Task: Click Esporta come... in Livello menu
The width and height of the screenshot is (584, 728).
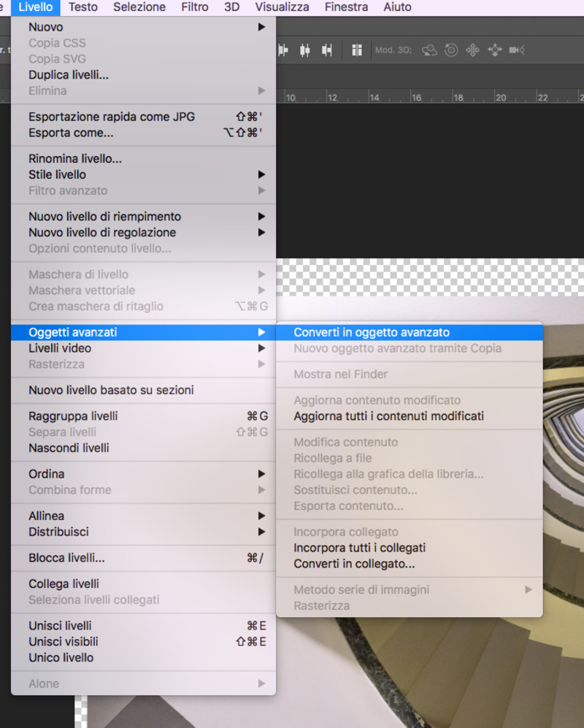Action: (x=71, y=133)
